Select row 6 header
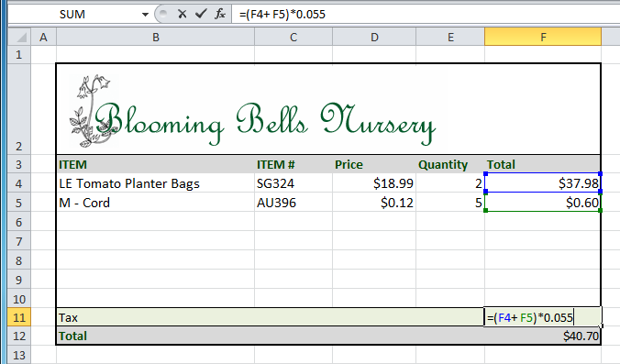 [x=19, y=222]
